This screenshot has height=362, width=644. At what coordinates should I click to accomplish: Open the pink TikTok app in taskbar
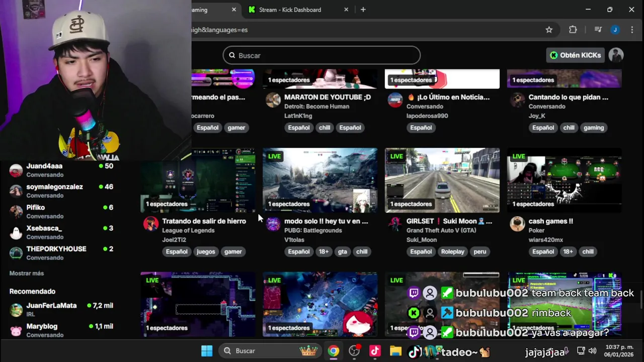pos(375,351)
